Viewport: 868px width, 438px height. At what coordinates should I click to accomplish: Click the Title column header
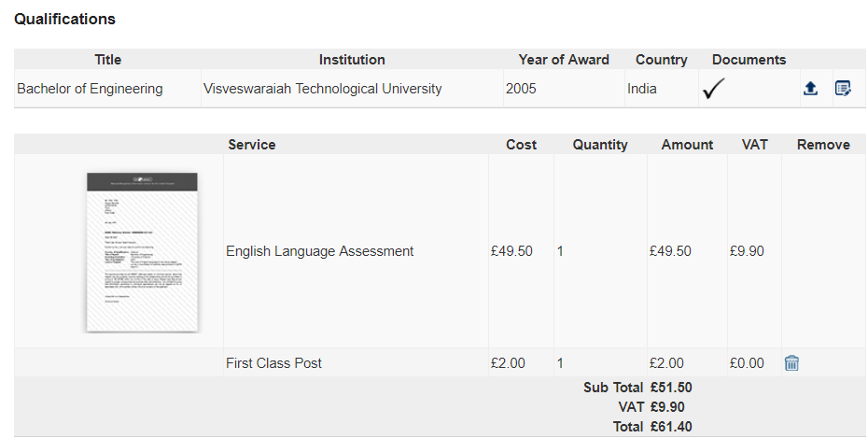pyautogui.click(x=108, y=60)
